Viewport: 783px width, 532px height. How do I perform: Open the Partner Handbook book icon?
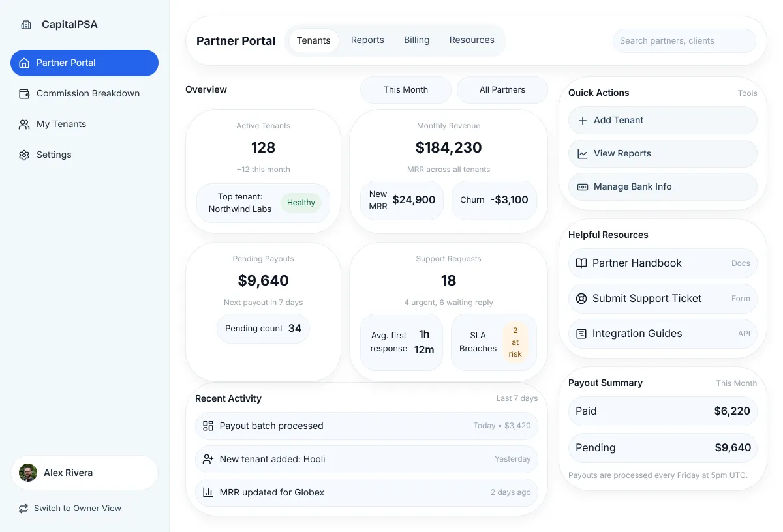pos(581,263)
